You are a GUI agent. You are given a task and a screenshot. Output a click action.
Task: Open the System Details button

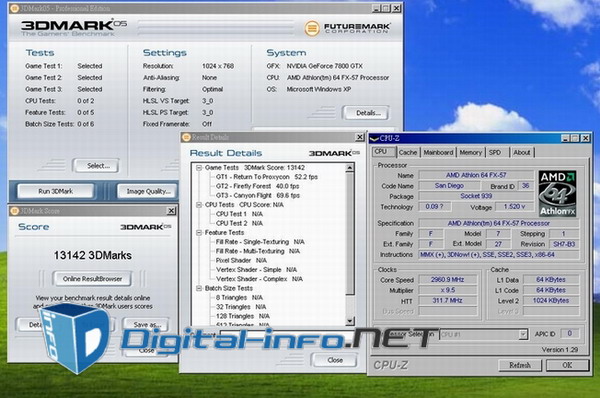click(366, 113)
